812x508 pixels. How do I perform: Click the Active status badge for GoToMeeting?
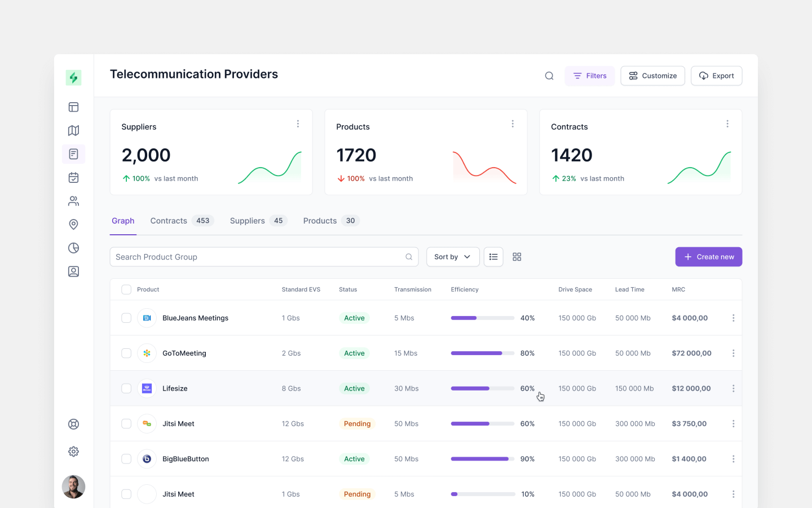[x=354, y=353]
